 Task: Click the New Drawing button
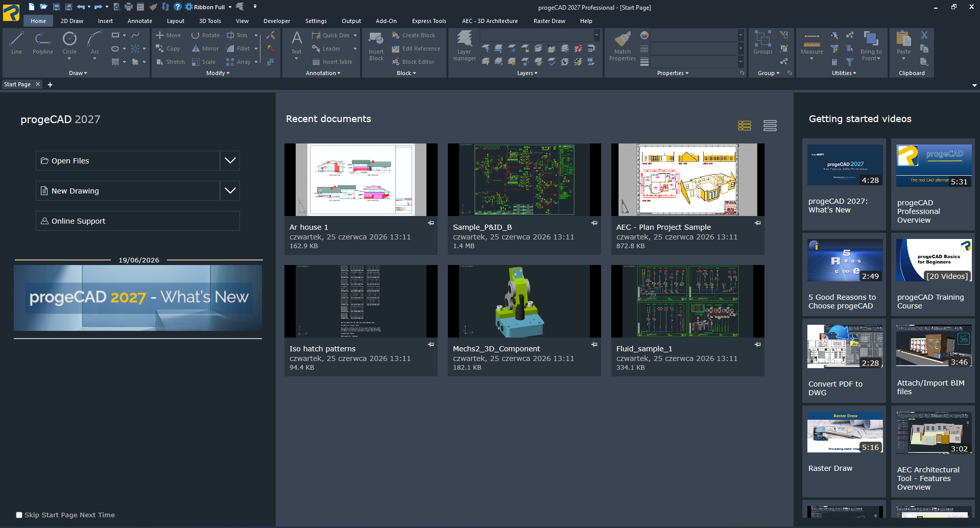click(128, 191)
